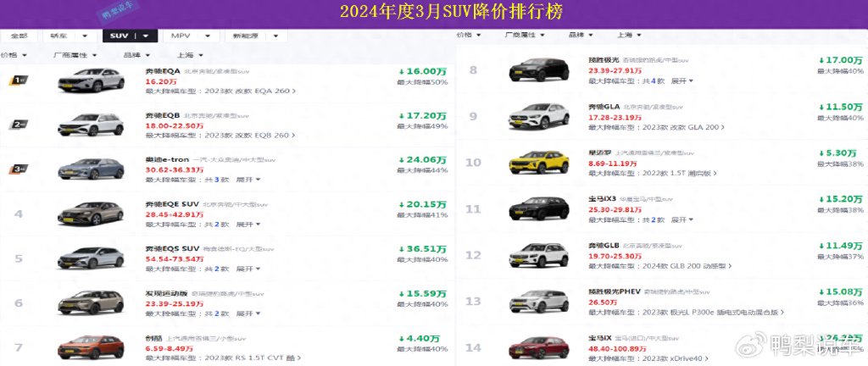Viewport: 868px width, 366px height.
Task: Click the rank 2 badge icon
Action: [x=19, y=125]
